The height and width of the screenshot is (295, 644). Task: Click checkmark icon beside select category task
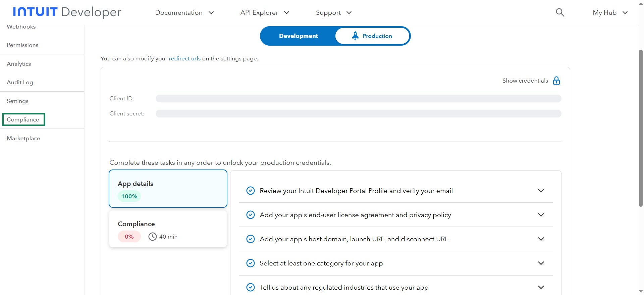pos(250,263)
